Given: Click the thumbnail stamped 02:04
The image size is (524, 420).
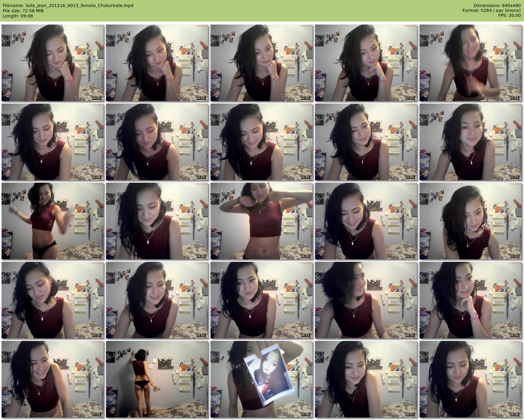Looking at the screenshot, I should (x=53, y=142).
